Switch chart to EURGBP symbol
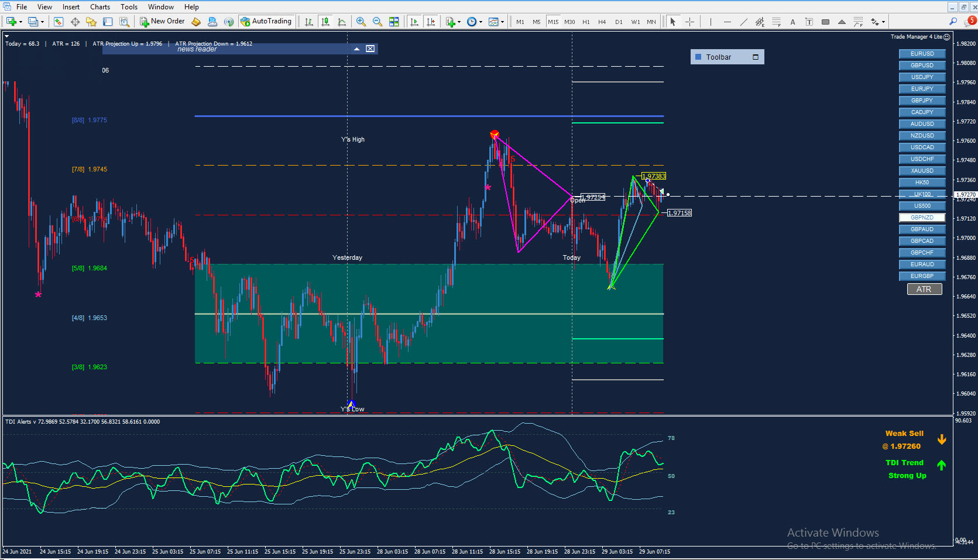 pos(922,276)
